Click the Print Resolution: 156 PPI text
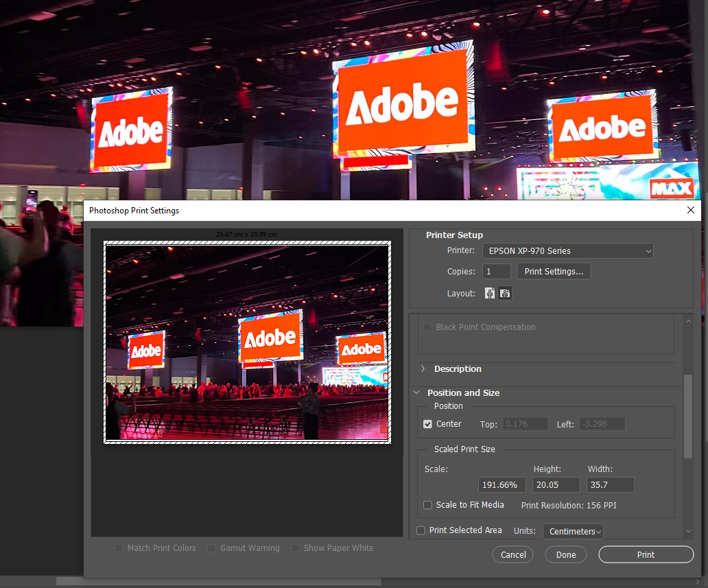 (x=569, y=506)
